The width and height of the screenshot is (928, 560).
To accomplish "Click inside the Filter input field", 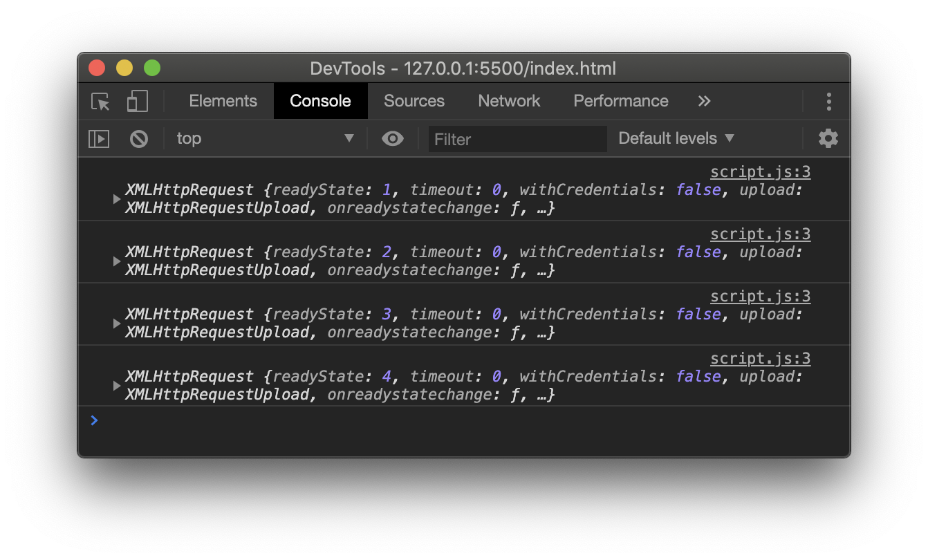I will 517,139.
